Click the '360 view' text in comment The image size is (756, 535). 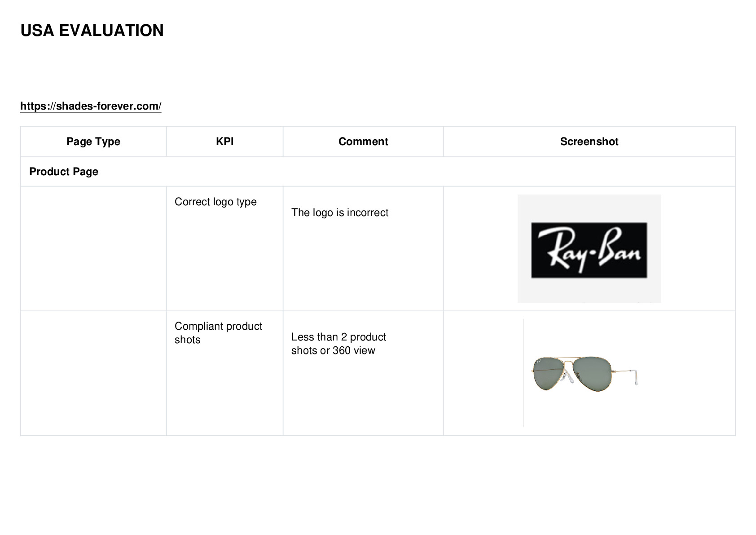pos(354,350)
